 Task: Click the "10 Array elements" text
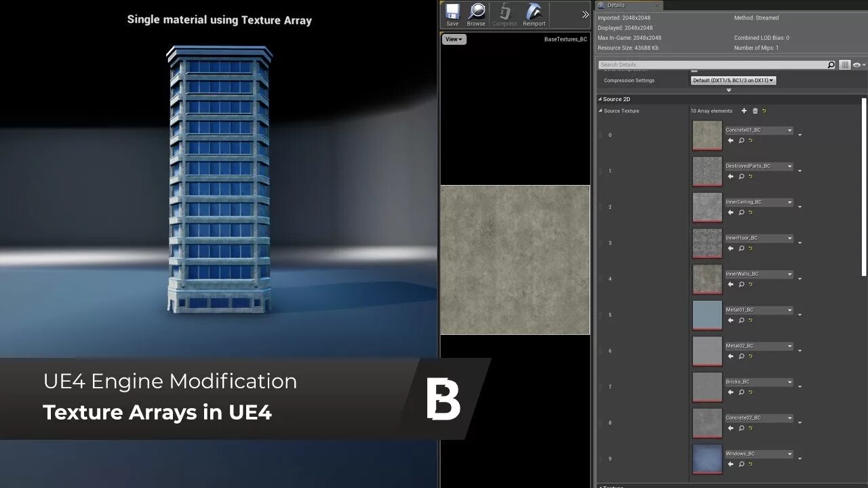pyautogui.click(x=711, y=111)
